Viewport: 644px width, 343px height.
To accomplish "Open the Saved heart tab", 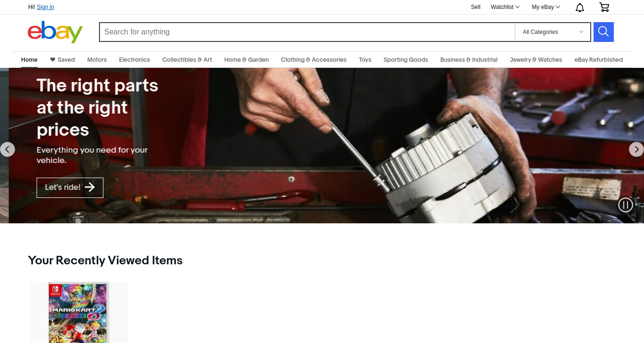I will tap(62, 60).
